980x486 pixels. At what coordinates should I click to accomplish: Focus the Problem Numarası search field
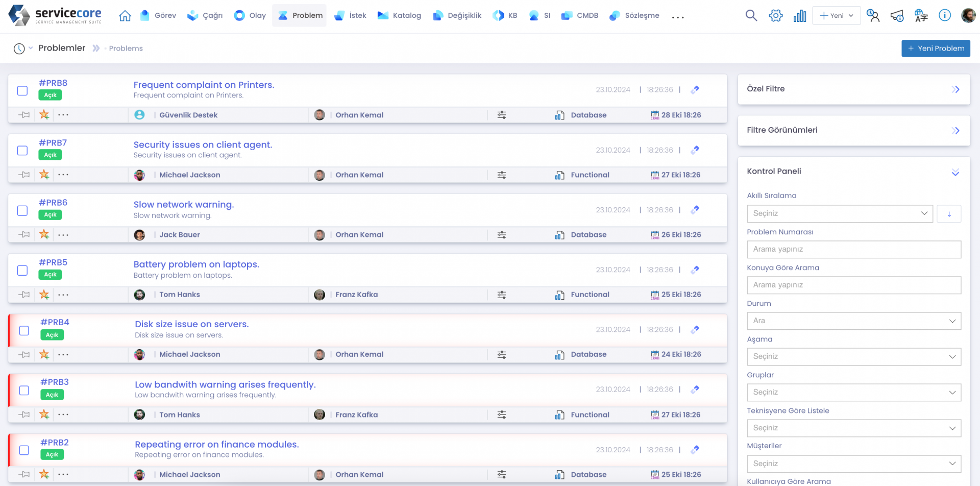point(853,249)
